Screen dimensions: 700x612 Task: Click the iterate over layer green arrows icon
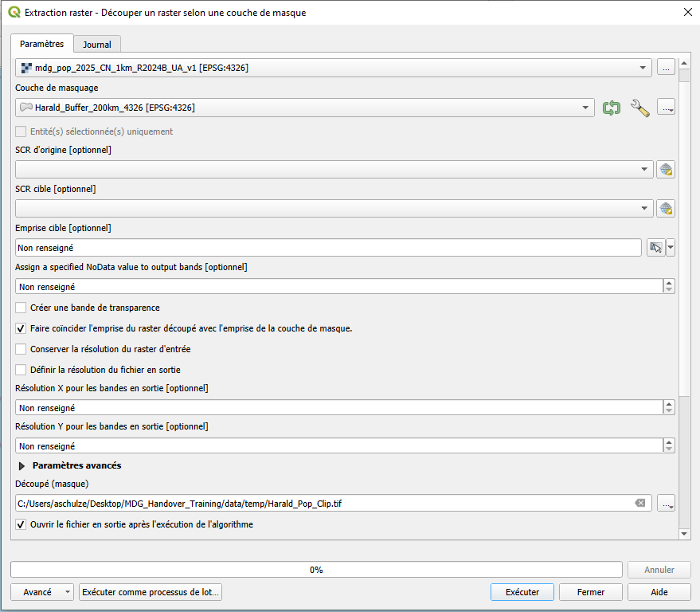coord(612,108)
